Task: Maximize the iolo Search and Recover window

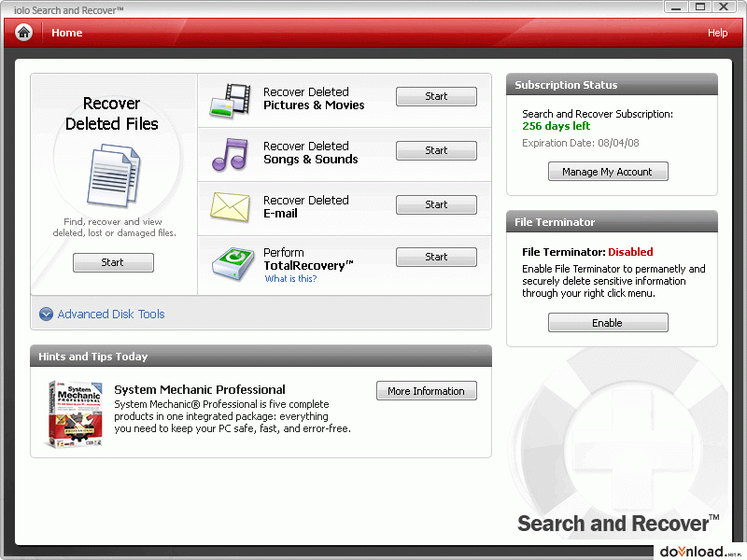Action: click(x=699, y=7)
